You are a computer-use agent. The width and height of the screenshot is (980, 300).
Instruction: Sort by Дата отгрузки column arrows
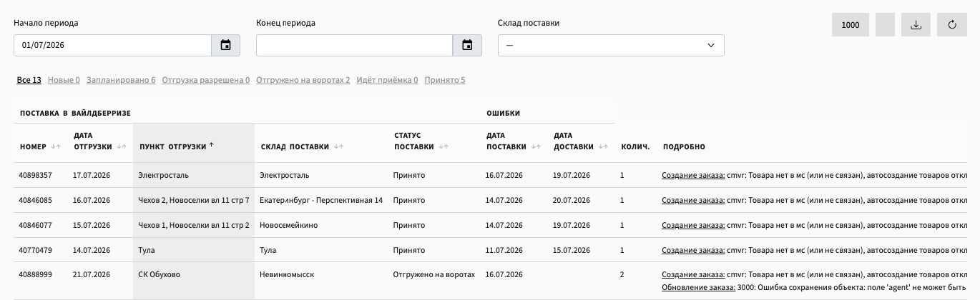click(121, 147)
